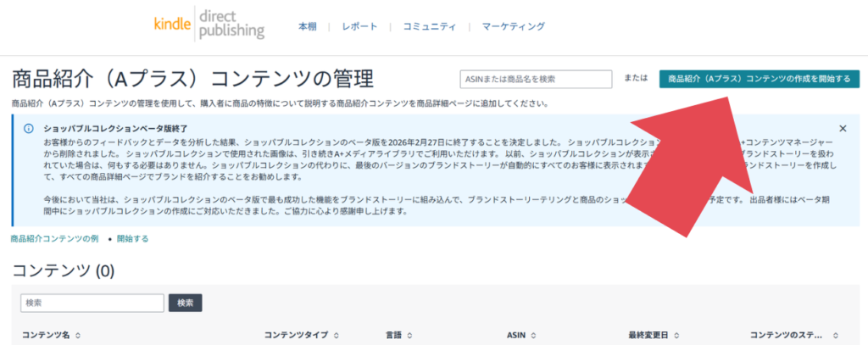Sort the table by 言語 column

pos(409,336)
